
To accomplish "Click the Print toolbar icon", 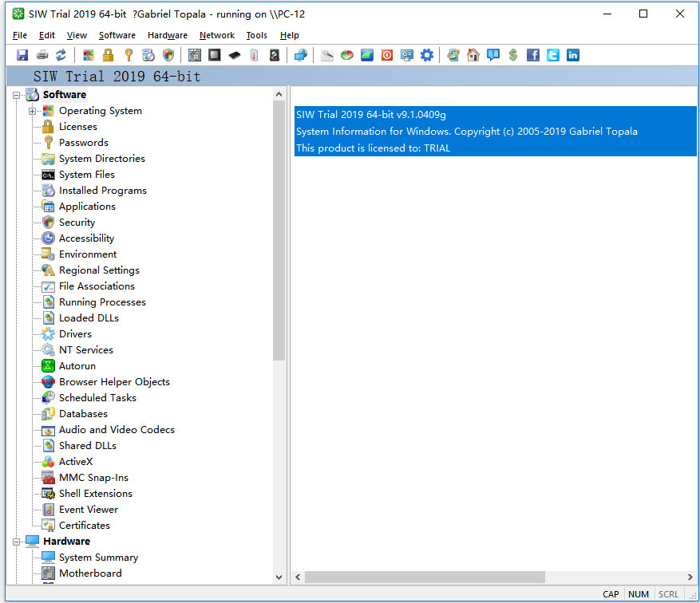I will pos(42,55).
